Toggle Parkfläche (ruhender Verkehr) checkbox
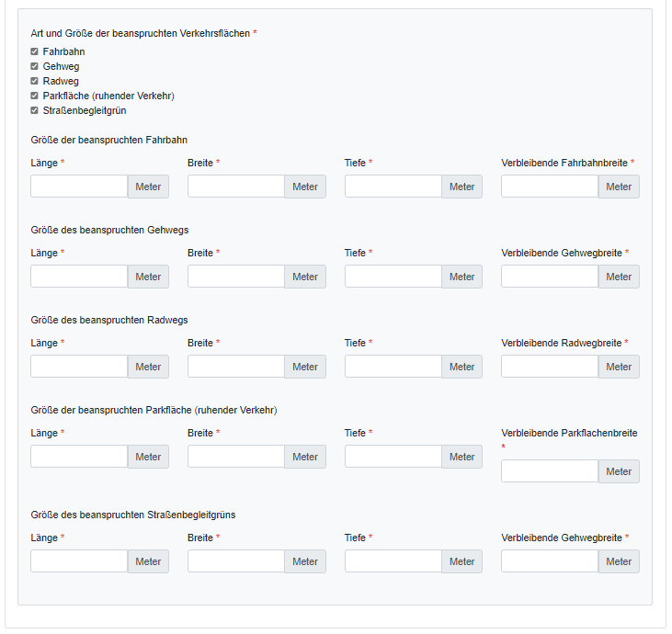 tap(35, 96)
